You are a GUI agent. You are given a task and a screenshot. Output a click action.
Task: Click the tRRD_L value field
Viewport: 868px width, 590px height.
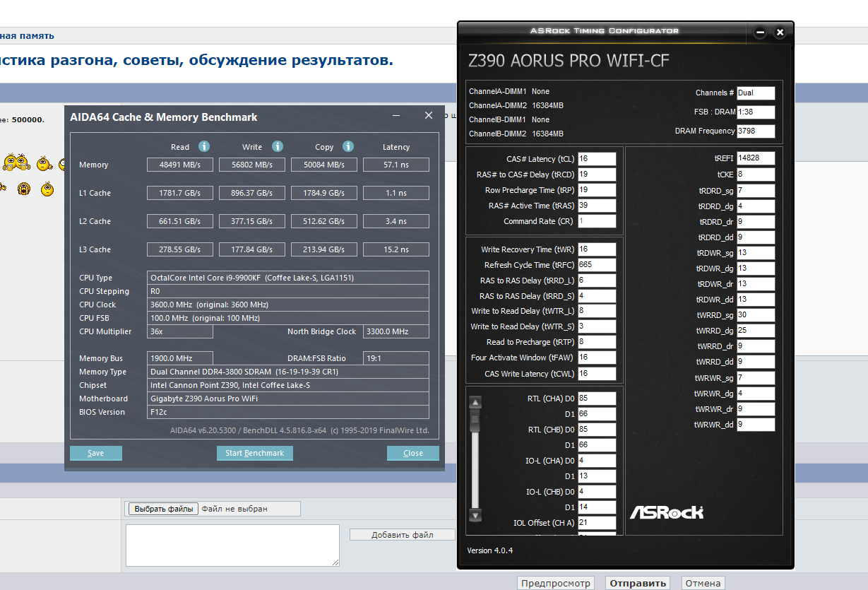(x=597, y=281)
